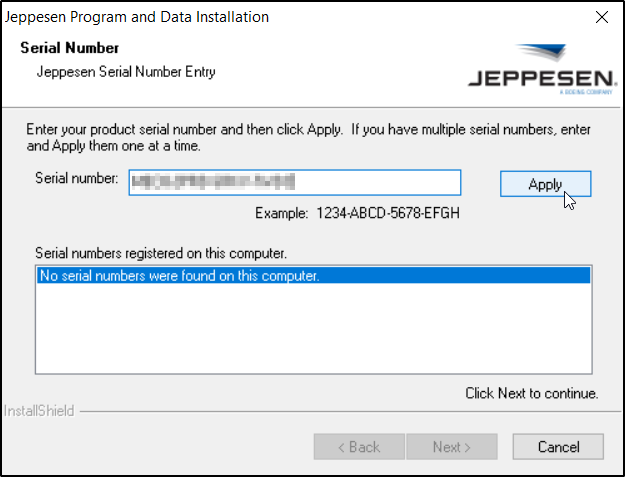Image resolution: width=625 pixels, height=477 pixels.
Task: Close the installer window with the X
Action: coord(601,17)
